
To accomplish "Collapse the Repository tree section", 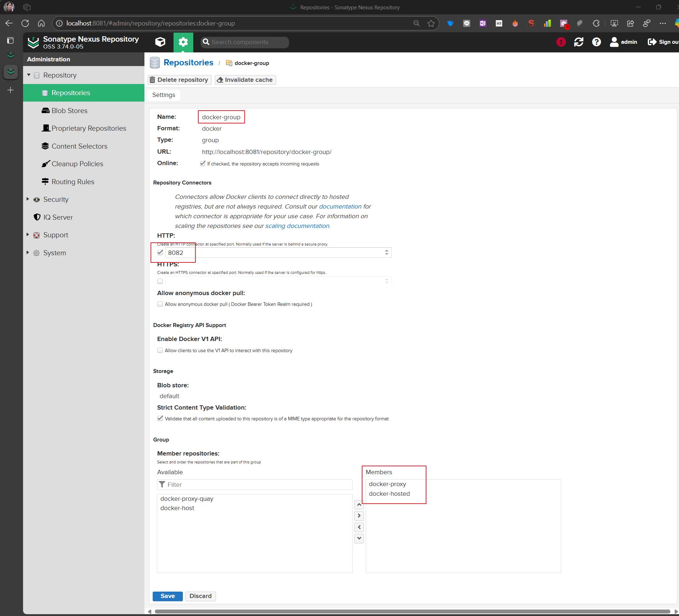I will click(29, 75).
